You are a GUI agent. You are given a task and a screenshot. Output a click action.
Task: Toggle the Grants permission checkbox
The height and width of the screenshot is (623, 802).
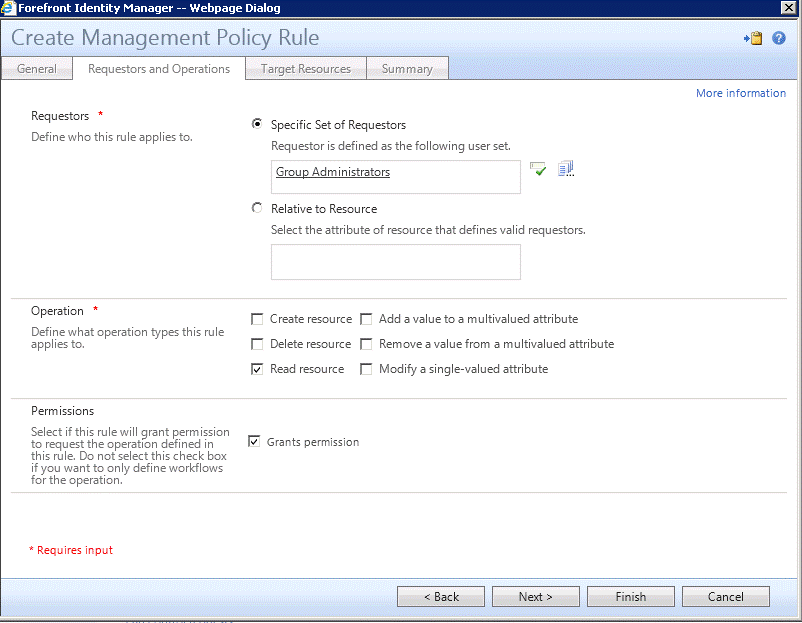(254, 441)
